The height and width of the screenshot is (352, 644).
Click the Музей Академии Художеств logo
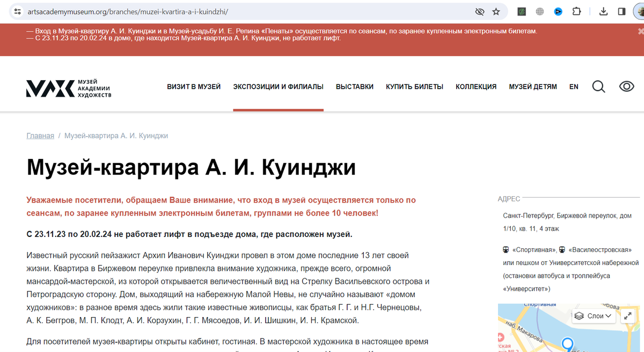[x=69, y=88]
